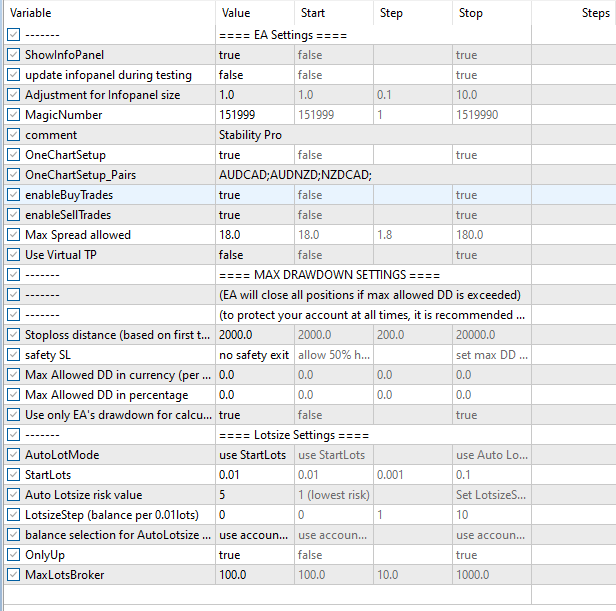Edit Stoploss distance value 2000.0

coord(255,335)
